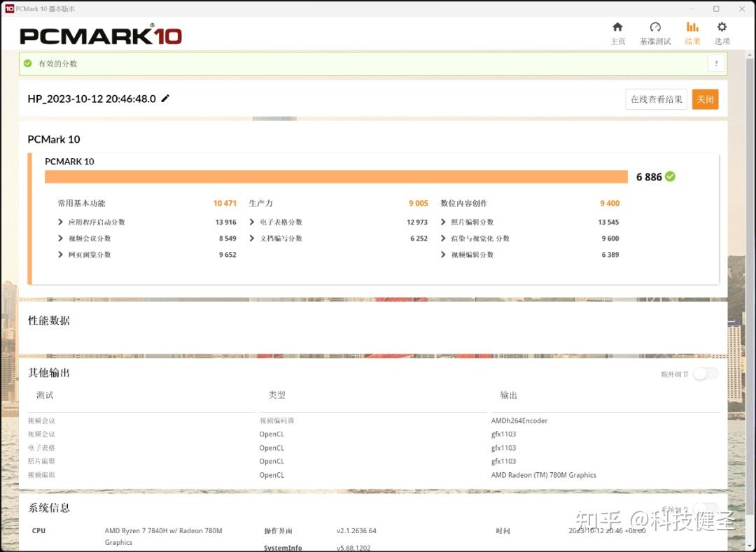The height and width of the screenshot is (552, 756).
Task: Click 13 545 photo editing score
Action: tap(608, 222)
